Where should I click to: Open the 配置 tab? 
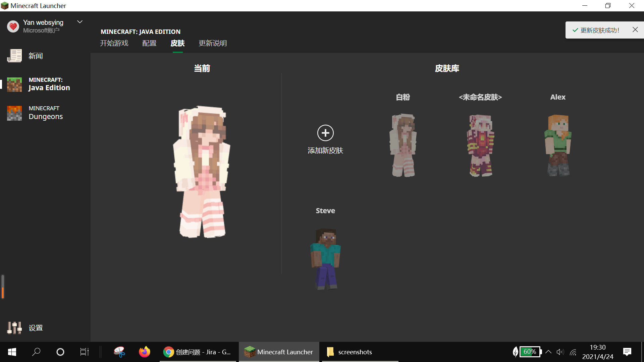tap(149, 43)
